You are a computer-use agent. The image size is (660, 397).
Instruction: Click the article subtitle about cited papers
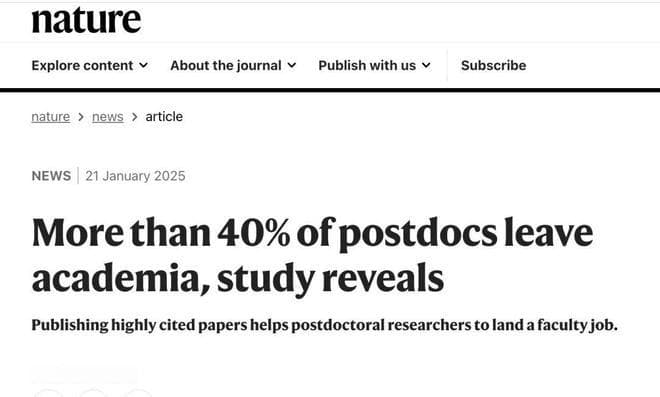coord(325,325)
